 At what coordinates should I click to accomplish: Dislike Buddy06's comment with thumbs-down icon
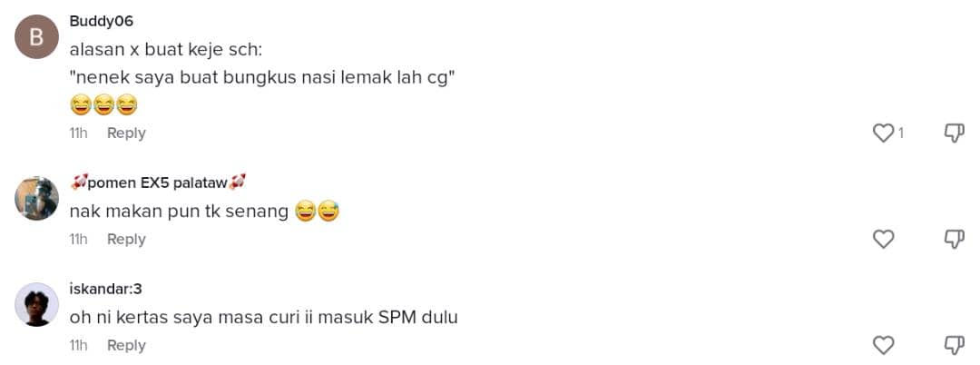tap(954, 133)
